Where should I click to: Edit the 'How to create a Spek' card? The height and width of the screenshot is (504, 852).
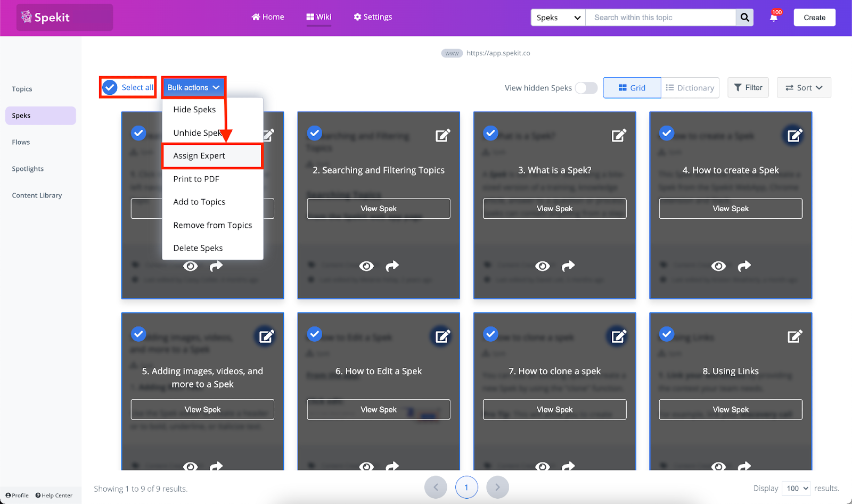[x=794, y=135]
